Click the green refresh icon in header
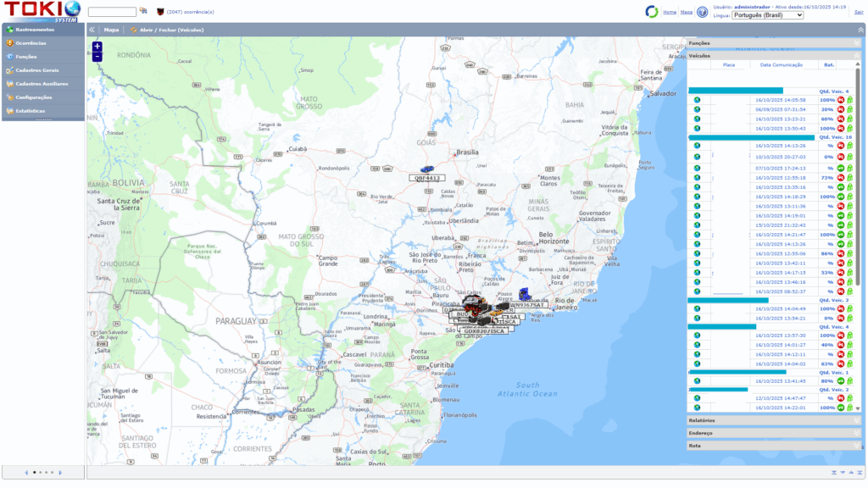Viewport: 868px width, 488px height. [651, 12]
